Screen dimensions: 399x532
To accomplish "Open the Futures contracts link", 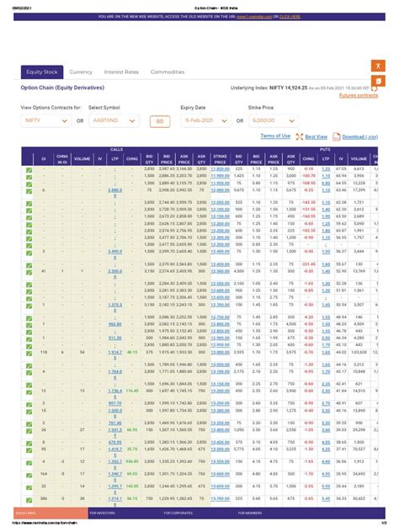I will [359, 95].
